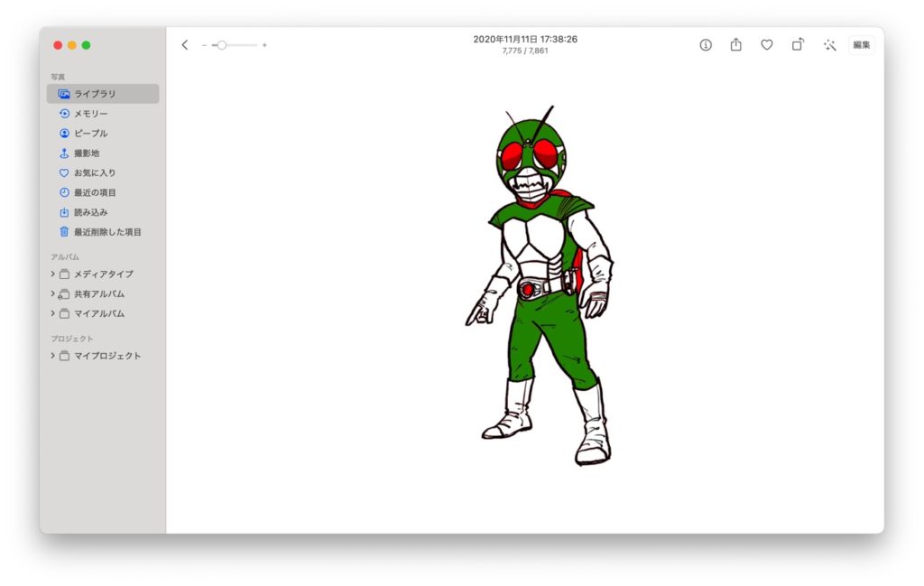Expand the メディアタイプ album group
The image size is (924, 586).
coord(52,274)
